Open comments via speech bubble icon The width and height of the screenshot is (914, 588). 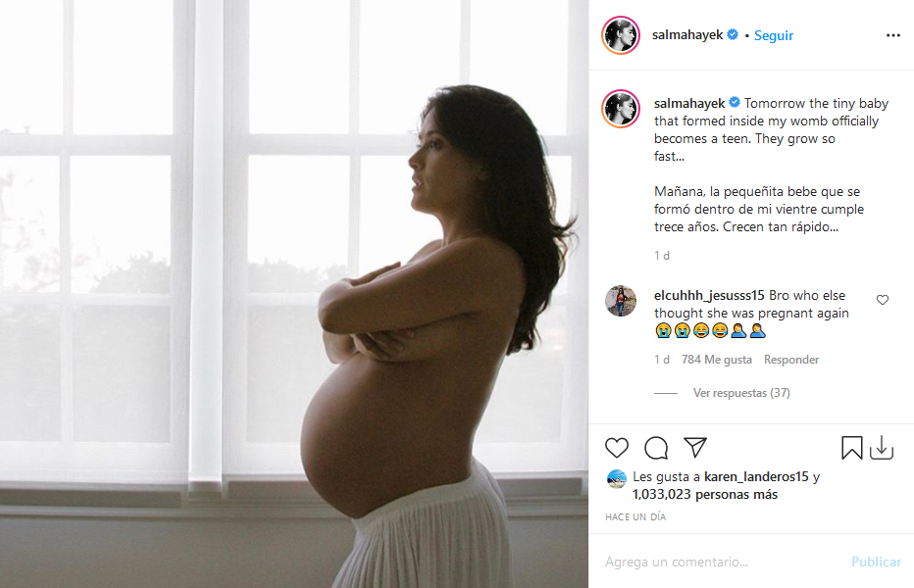coord(656,448)
